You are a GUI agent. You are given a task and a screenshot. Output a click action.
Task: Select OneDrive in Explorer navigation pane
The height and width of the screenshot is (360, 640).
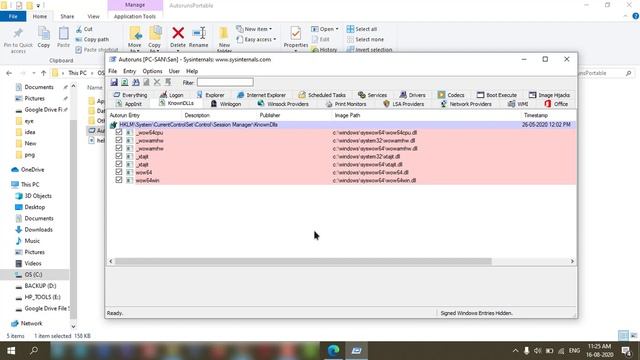coord(32,170)
